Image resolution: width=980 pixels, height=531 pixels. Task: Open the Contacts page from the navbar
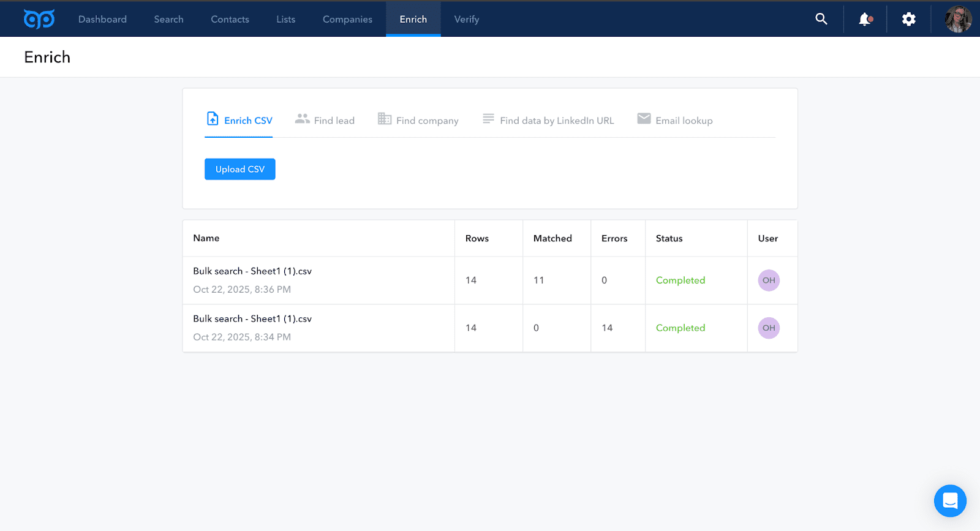[230, 19]
